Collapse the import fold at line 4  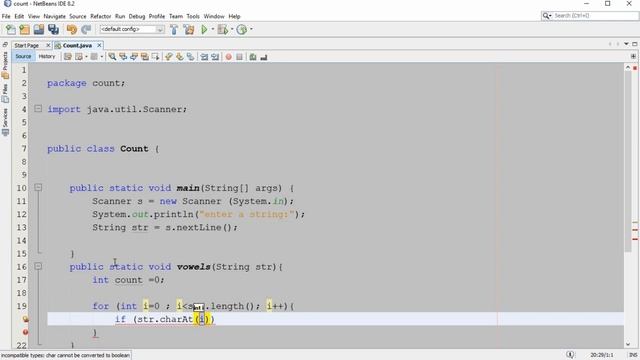coord(38,109)
